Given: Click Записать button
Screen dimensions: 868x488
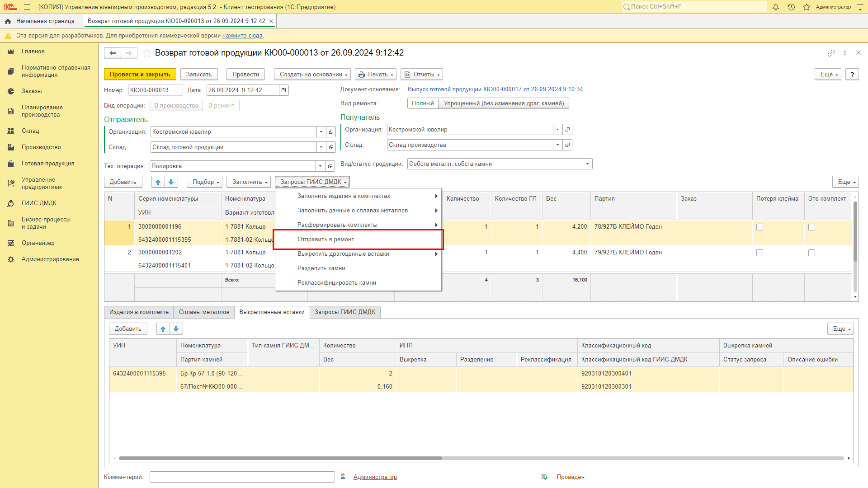Looking at the screenshot, I should [199, 75].
